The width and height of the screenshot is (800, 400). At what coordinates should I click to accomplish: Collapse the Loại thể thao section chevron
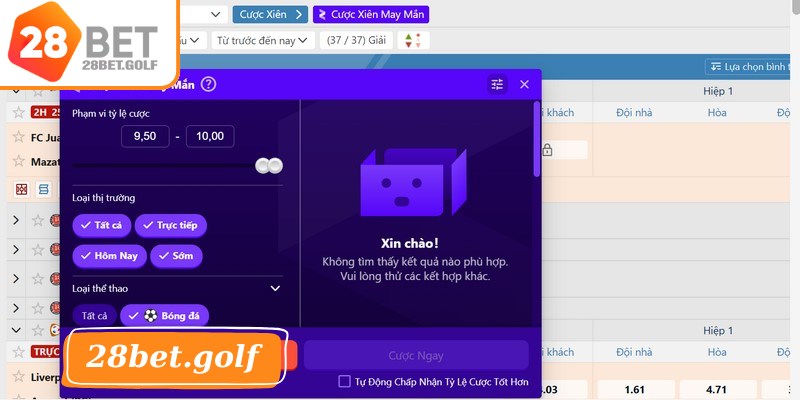click(x=275, y=289)
